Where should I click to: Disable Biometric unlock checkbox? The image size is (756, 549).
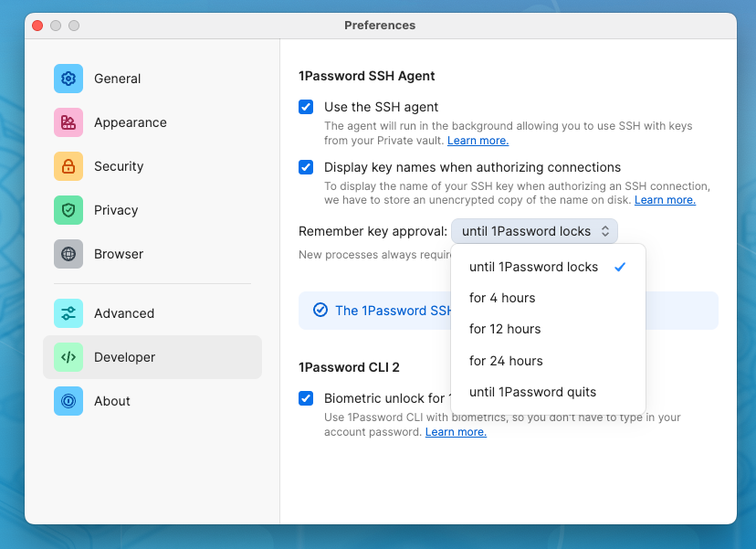coord(306,398)
